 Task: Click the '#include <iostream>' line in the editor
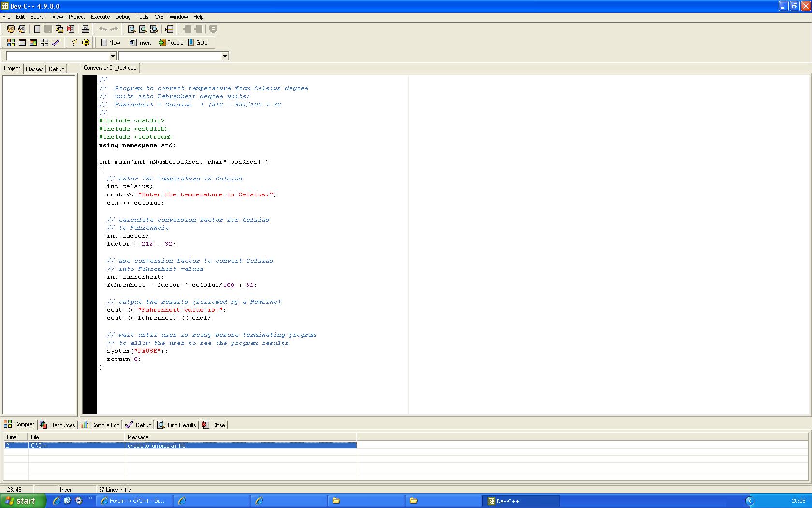pyautogui.click(x=135, y=137)
